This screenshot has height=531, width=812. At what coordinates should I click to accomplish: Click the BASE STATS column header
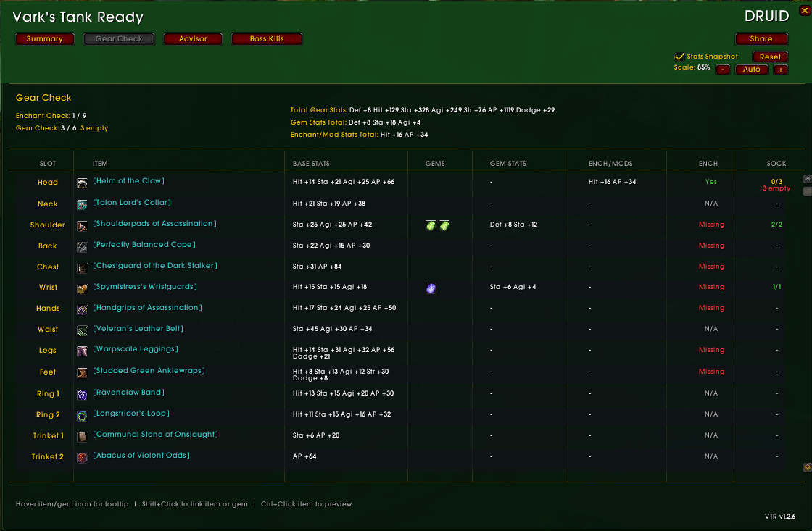(x=311, y=164)
